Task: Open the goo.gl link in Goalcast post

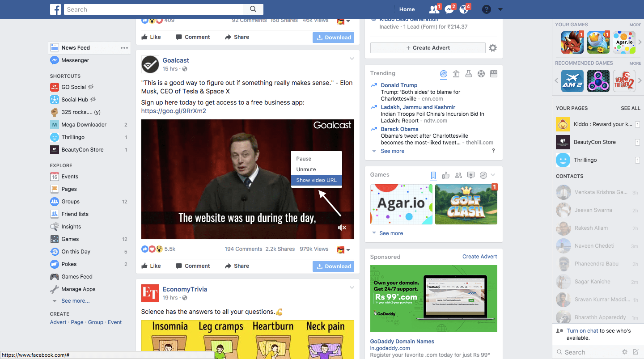Action: click(174, 111)
